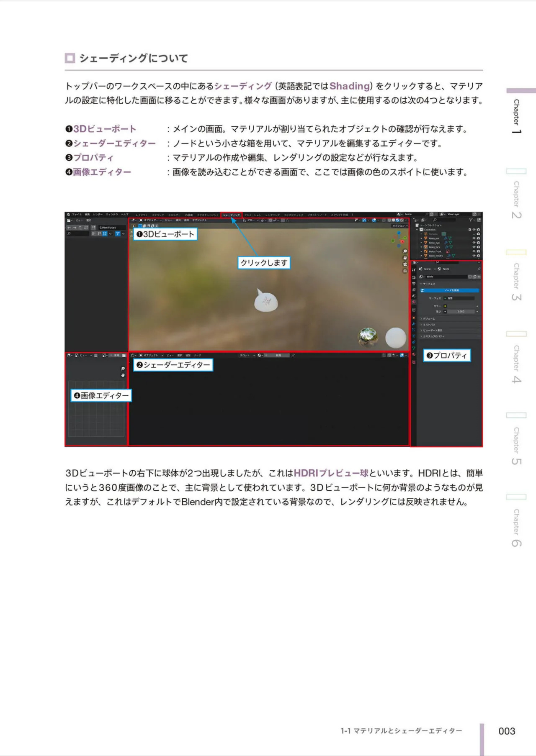The width and height of the screenshot is (536, 756).
Task: Open the World properties tab icon
Action: click(x=414, y=302)
